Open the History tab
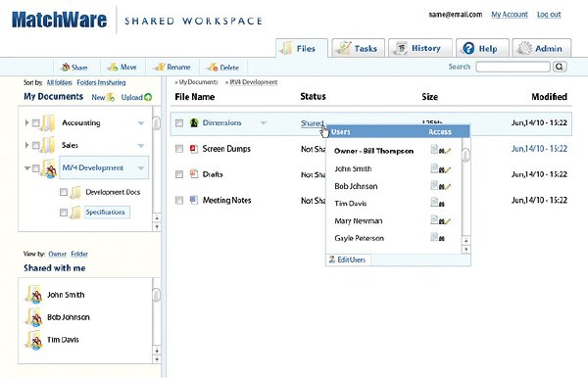The image size is (588, 378). tap(420, 48)
